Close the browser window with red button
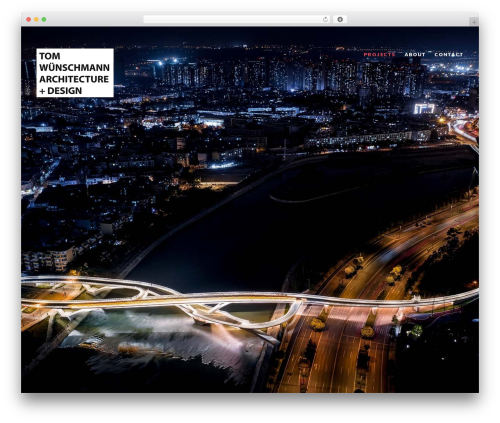The height and width of the screenshot is (423, 500). (29, 20)
